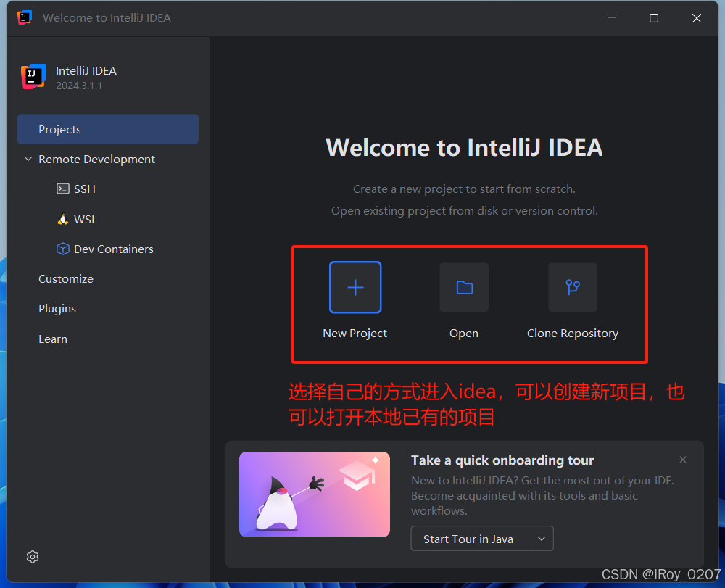Image resolution: width=725 pixels, height=588 pixels.
Task: Open the settings gear in the sidebar
Action: tap(33, 557)
